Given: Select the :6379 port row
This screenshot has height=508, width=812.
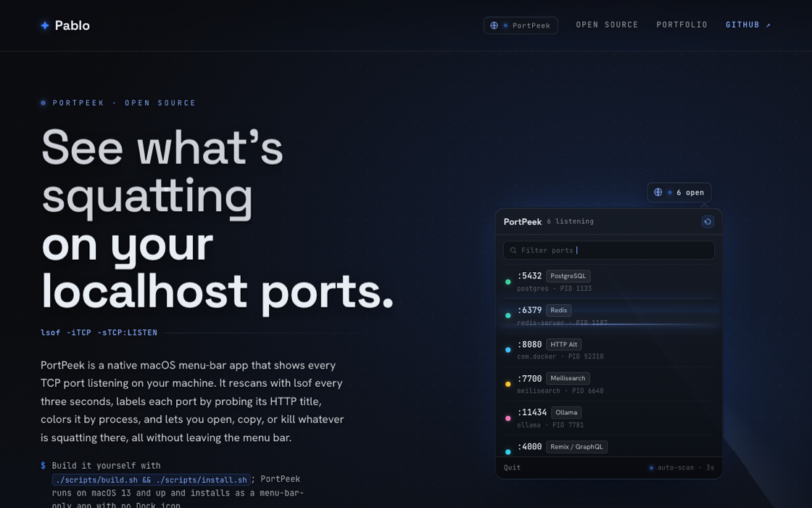Looking at the screenshot, I should coord(608,316).
